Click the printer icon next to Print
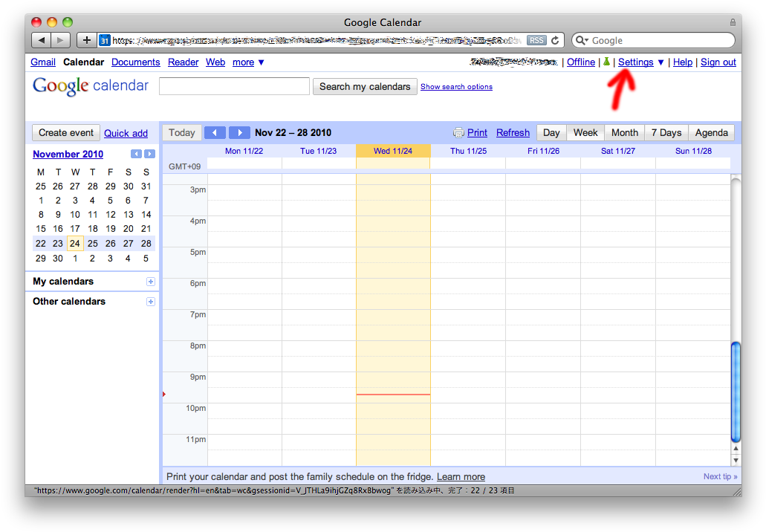This screenshot has width=766, height=532. 458,132
